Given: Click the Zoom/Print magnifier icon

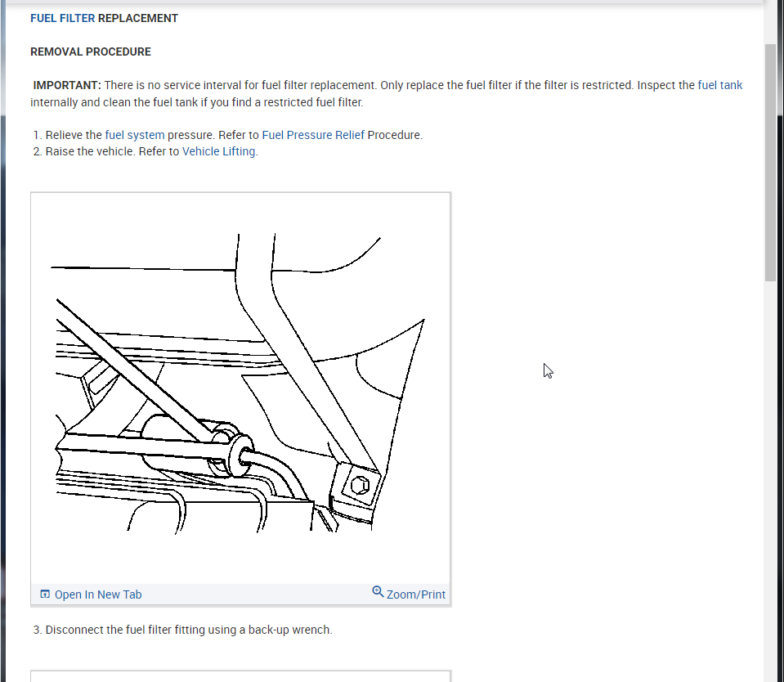Looking at the screenshot, I should pos(378,592).
